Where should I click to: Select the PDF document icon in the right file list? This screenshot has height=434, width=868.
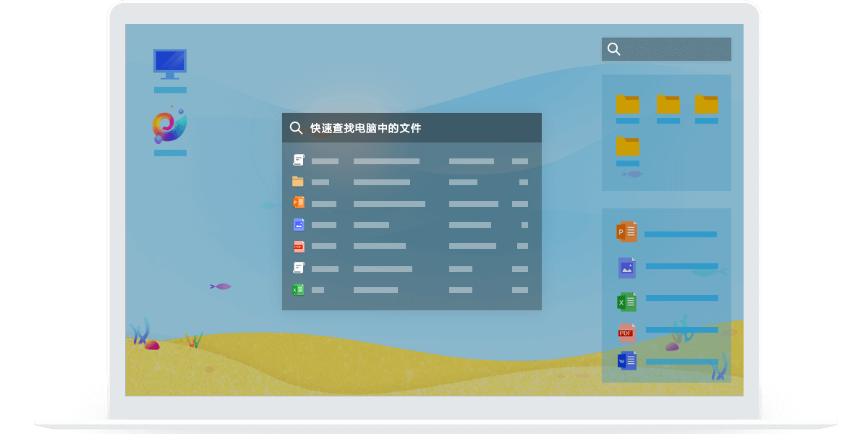[626, 333]
